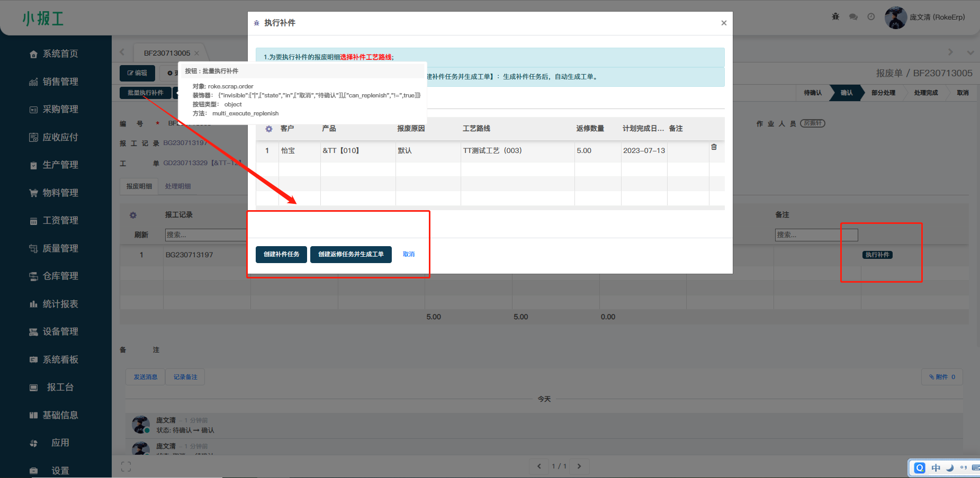
Task: Delete the row with trash icon
Action: pyautogui.click(x=714, y=147)
